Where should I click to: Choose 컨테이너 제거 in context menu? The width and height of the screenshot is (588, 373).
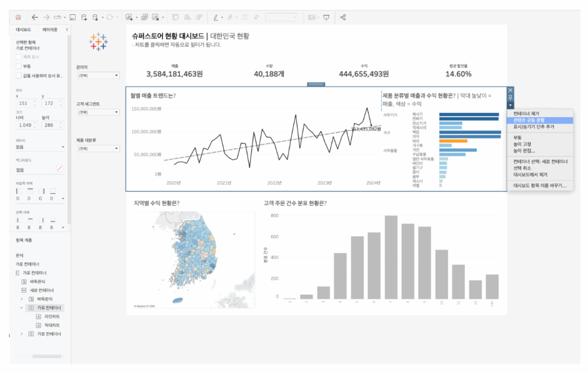click(526, 114)
